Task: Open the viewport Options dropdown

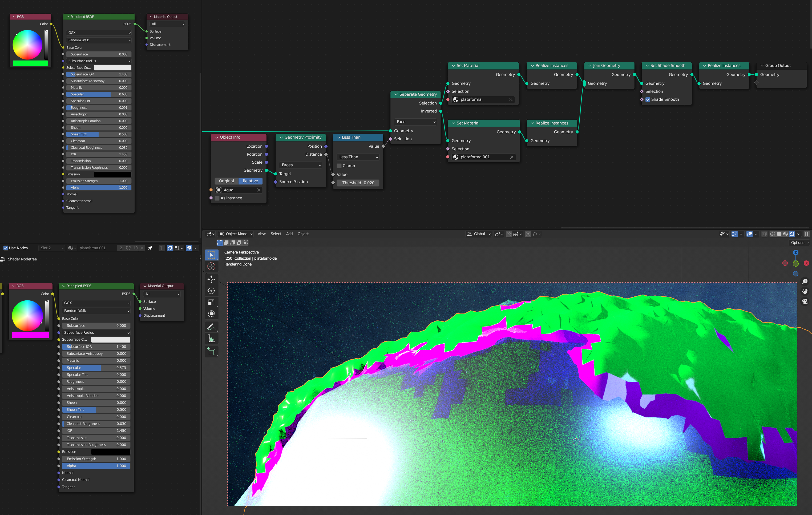Action: 800,243
